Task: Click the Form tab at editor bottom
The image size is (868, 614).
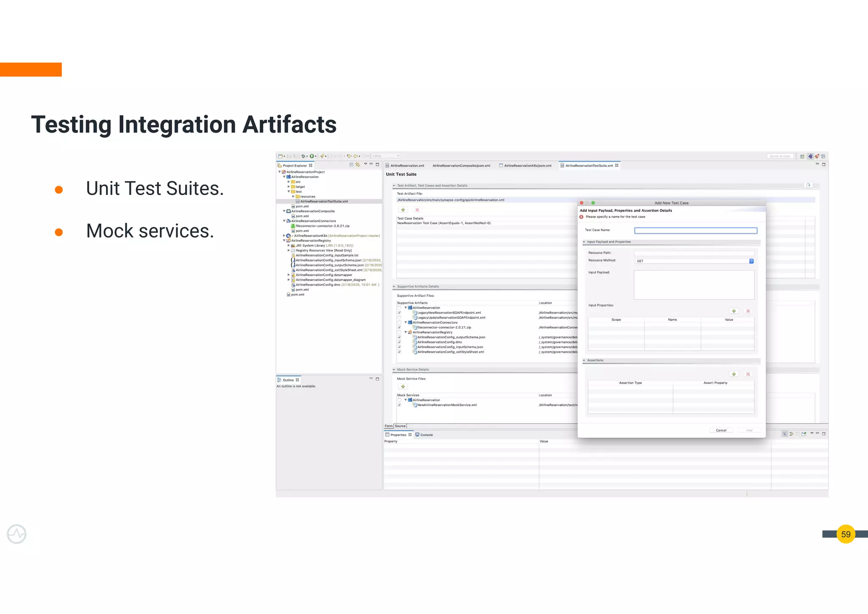Action: click(x=389, y=426)
